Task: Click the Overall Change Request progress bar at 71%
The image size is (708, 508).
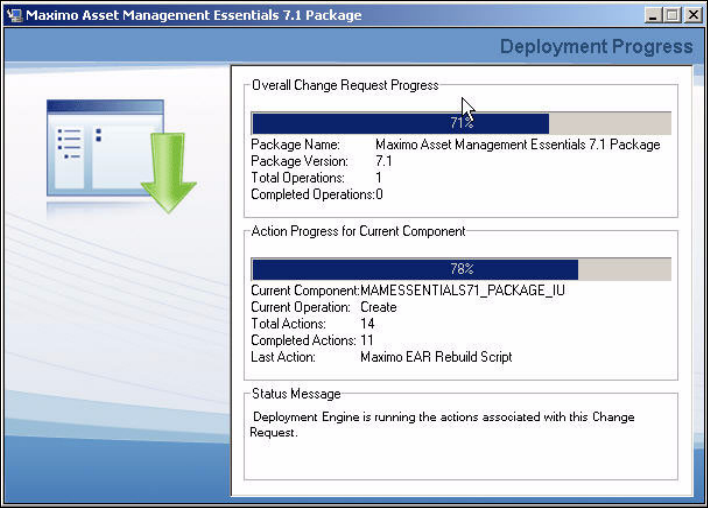Action: point(461,123)
